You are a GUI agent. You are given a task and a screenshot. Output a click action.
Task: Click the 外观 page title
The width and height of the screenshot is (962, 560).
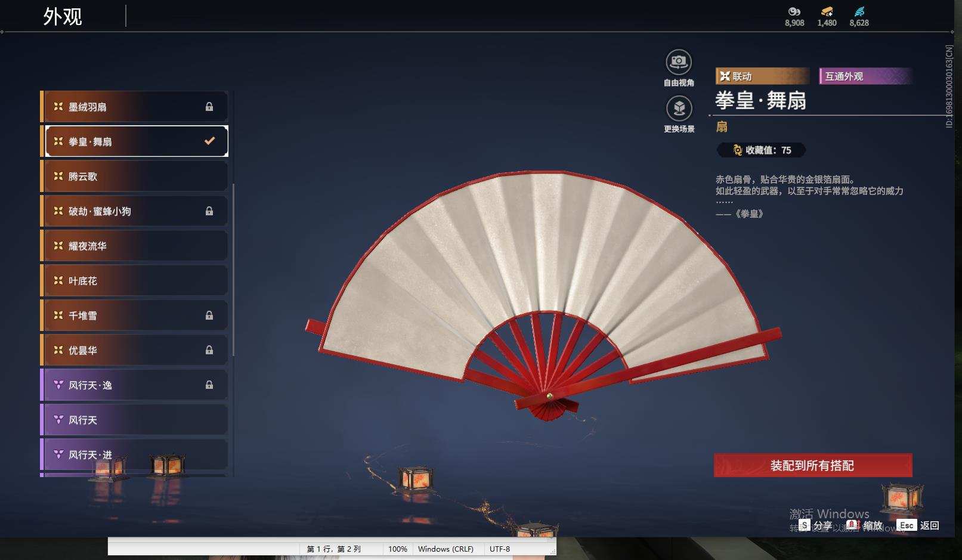[x=63, y=16]
